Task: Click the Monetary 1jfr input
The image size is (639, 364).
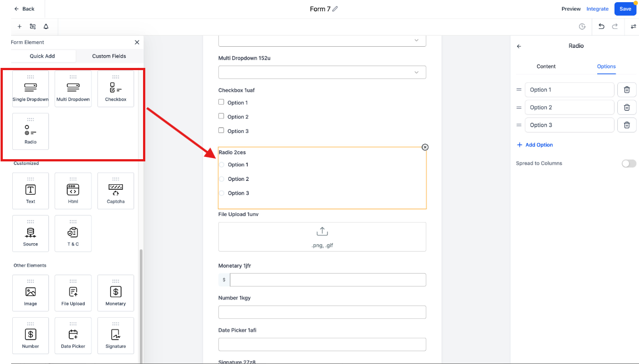Action: coord(328,280)
